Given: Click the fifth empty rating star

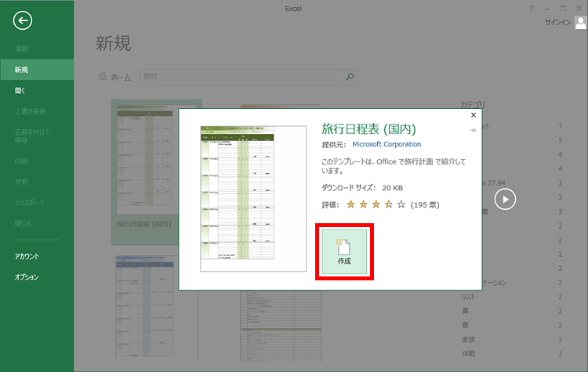Looking at the screenshot, I should (401, 204).
